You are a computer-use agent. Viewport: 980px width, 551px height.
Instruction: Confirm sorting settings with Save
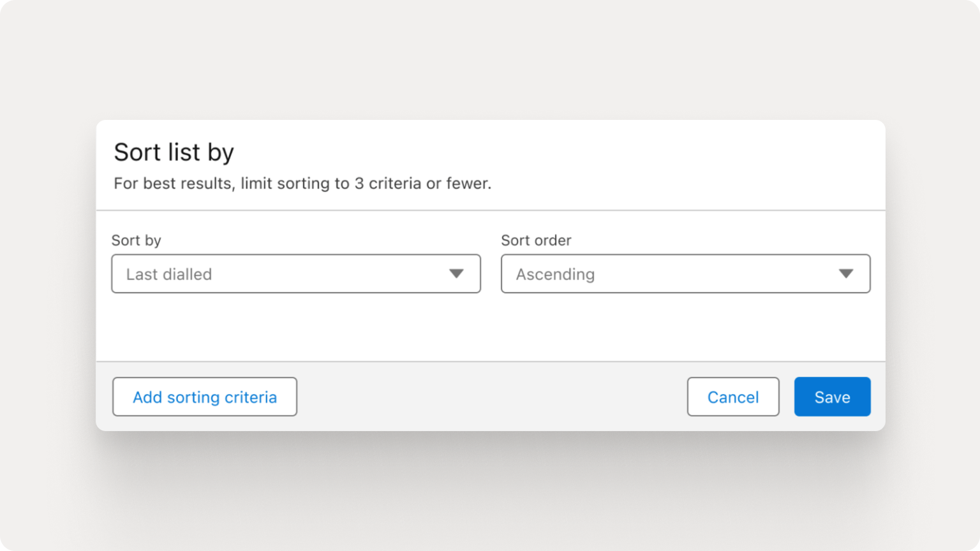point(832,397)
